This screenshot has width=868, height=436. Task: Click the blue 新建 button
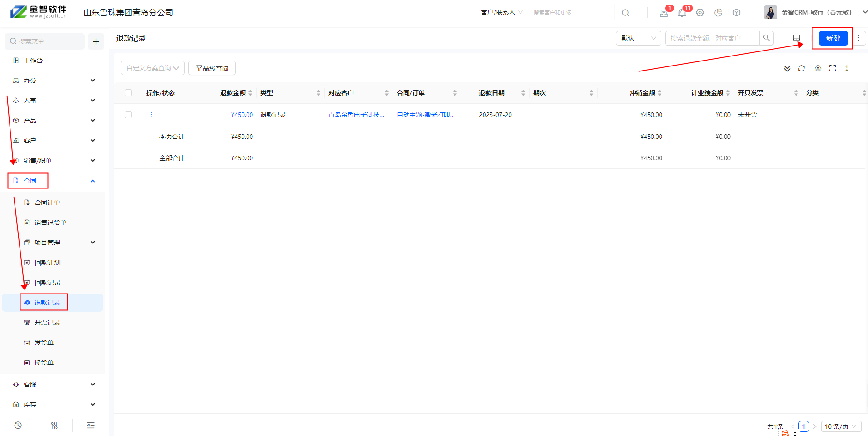(x=833, y=38)
